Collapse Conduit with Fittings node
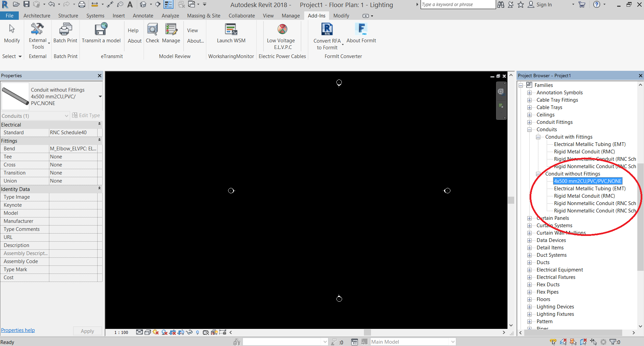 (538, 137)
